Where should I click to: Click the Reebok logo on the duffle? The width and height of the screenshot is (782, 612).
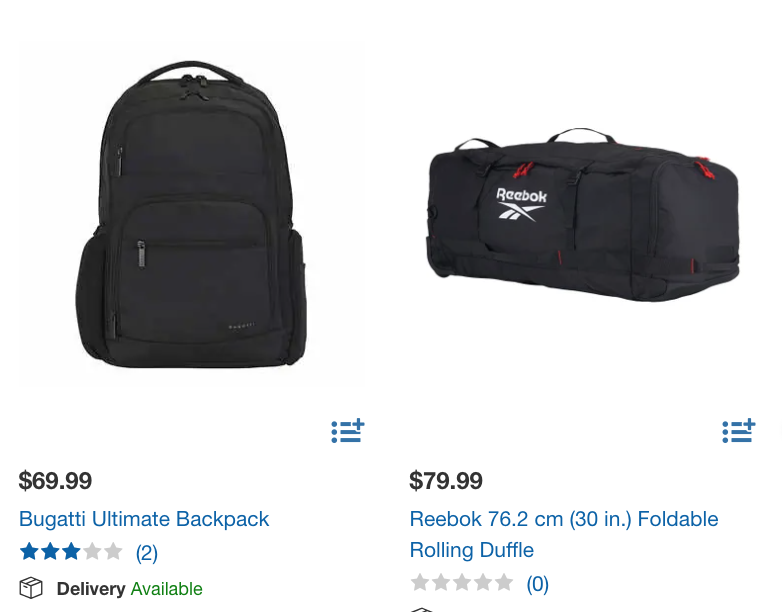pyautogui.click(x=521, y=204)
